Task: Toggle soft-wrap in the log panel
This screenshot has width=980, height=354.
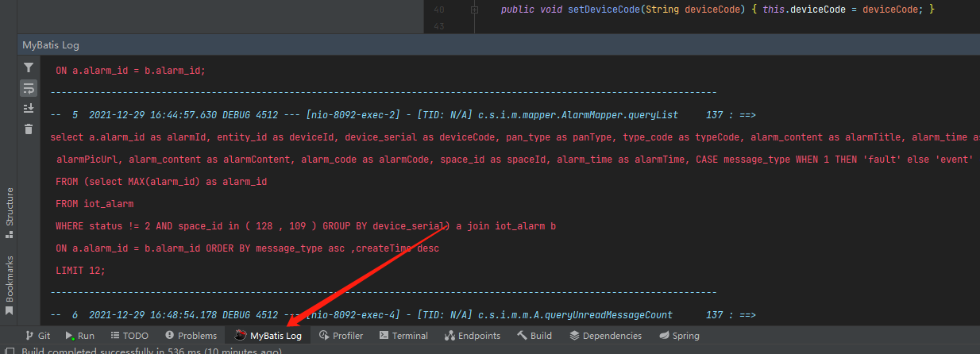Action: click(29, 88)
